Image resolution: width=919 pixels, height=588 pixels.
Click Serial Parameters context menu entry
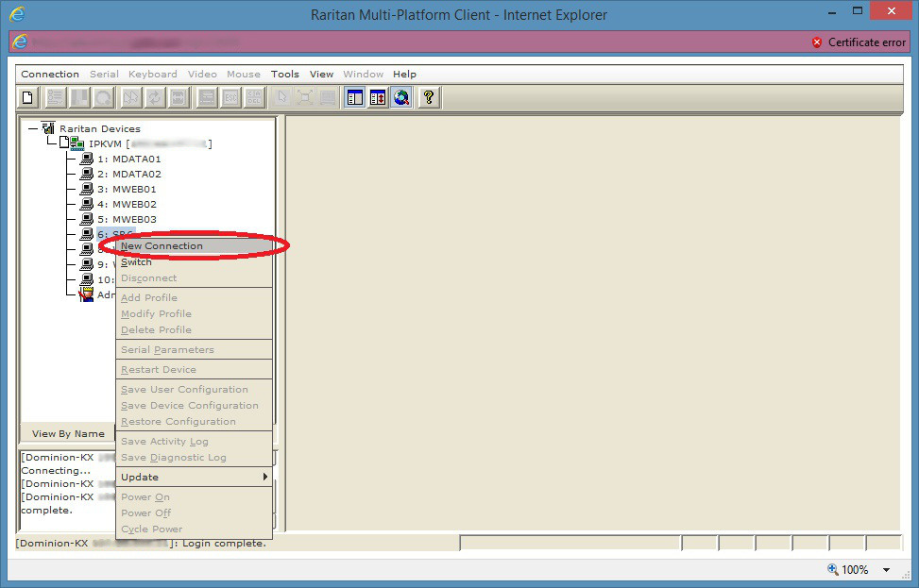(x=194, y=349)
